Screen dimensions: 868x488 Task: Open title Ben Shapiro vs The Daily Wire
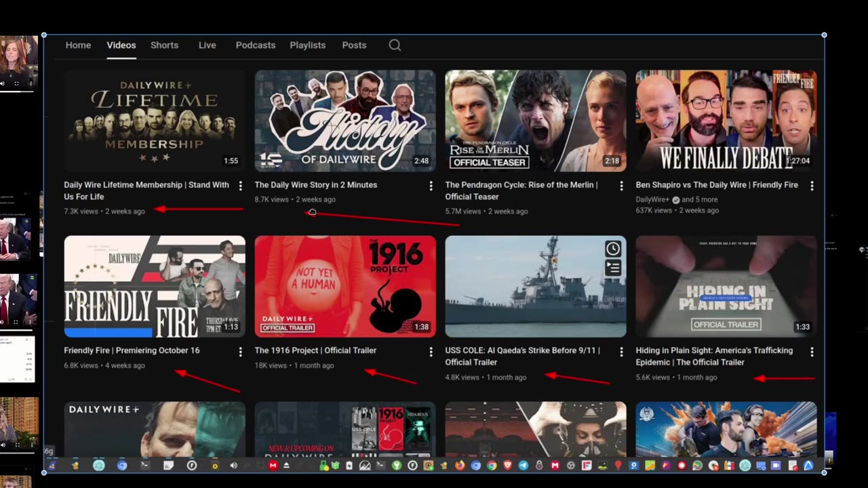717,185
